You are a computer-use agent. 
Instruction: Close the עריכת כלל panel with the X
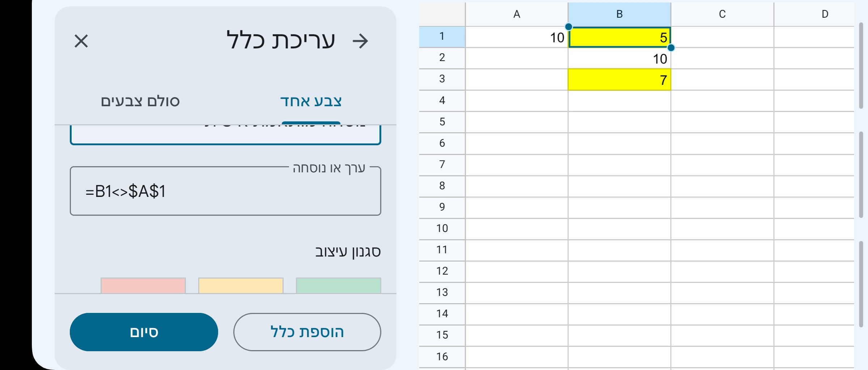point(81,41)
